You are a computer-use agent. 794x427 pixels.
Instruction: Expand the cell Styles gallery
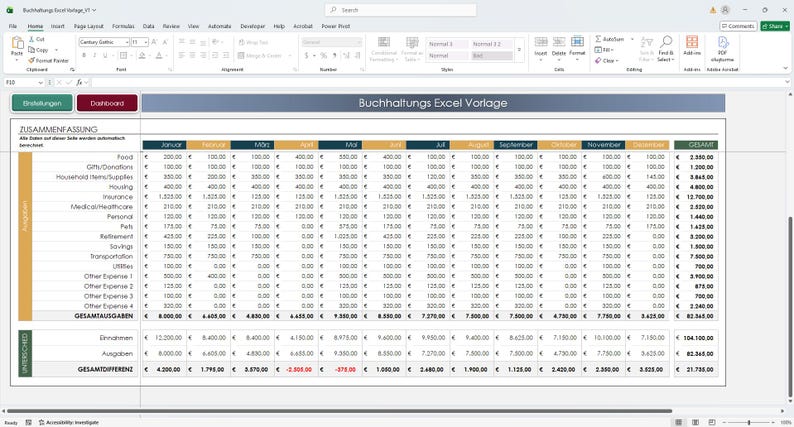coord(519,50)
